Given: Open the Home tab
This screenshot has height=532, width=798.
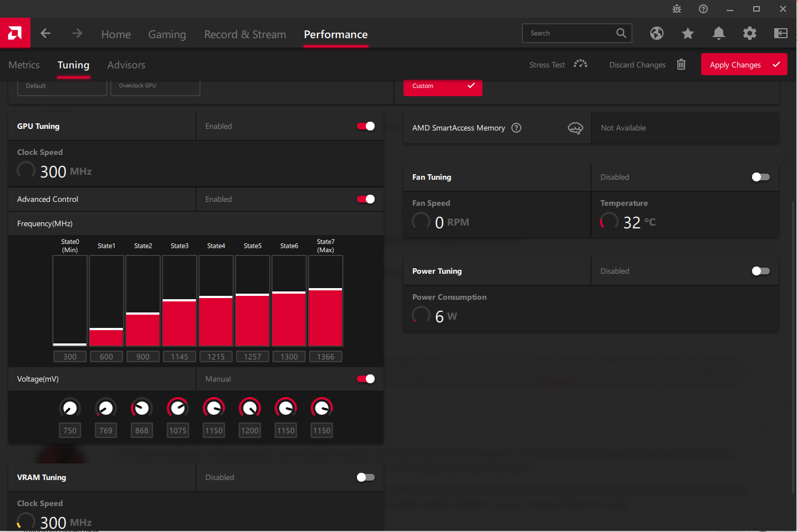Looking at the screenshot, I should 116,34.
